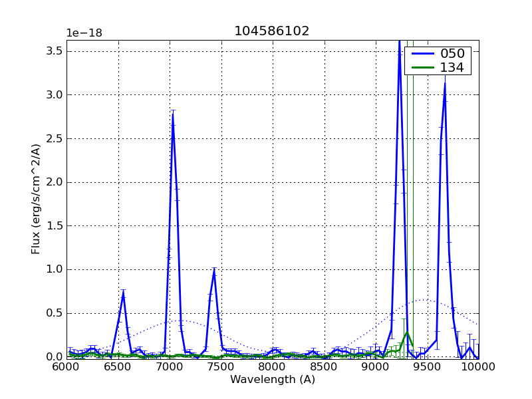Click the small blue peak top near 6500 Å
532x399 pixels.
point(123,294)
